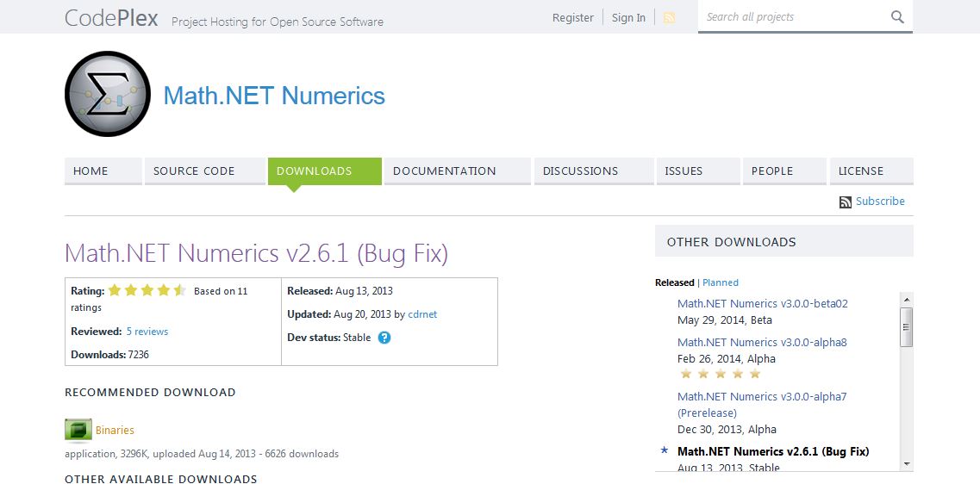Open the DOCUMENTATION tab
Image resolution: width=980 pixels, height=484 pixels.
point(458,171)
